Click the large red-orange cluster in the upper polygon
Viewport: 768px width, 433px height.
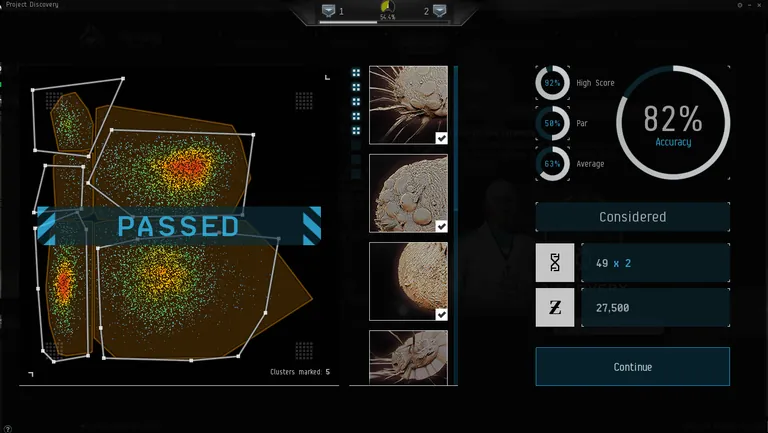[x=186, y=168]
